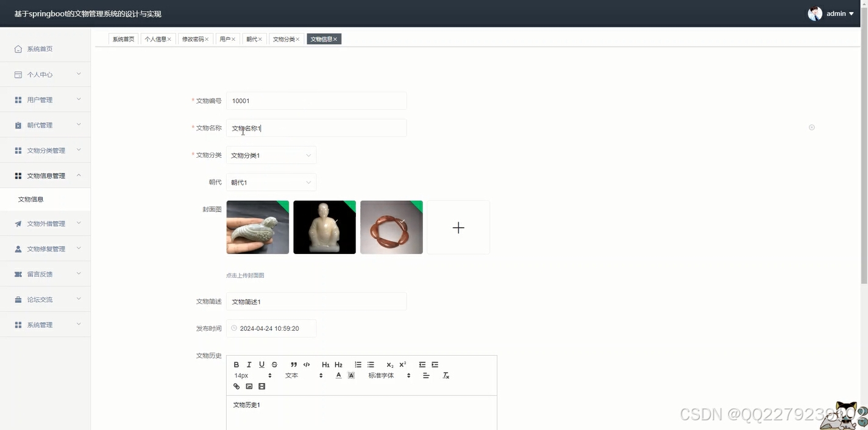
Task: Apply Heading 1 formatting to the text
Action: (325, 364)
